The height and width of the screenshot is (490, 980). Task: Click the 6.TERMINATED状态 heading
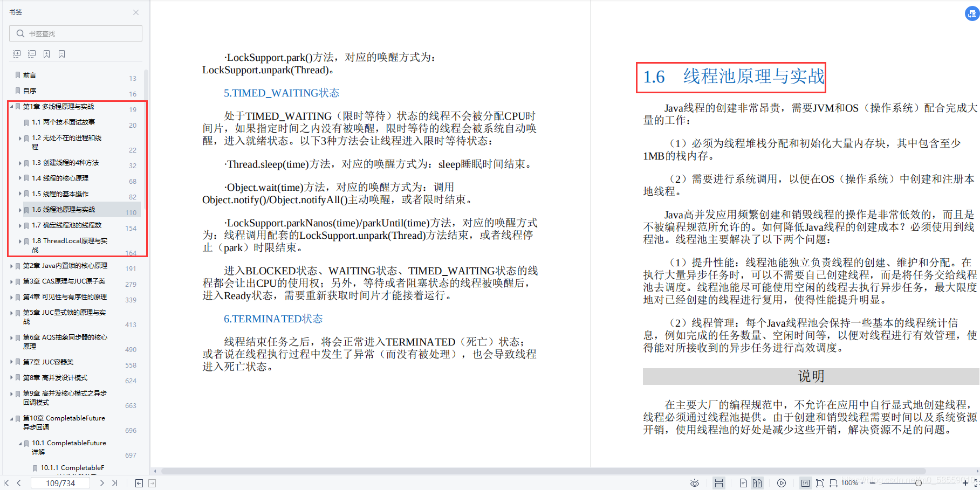[x=273, y=319]
